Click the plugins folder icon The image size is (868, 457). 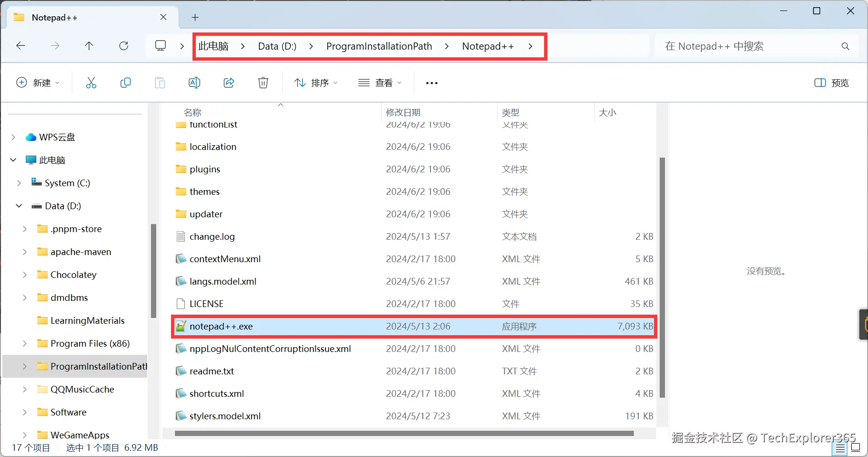click(181, 169)
